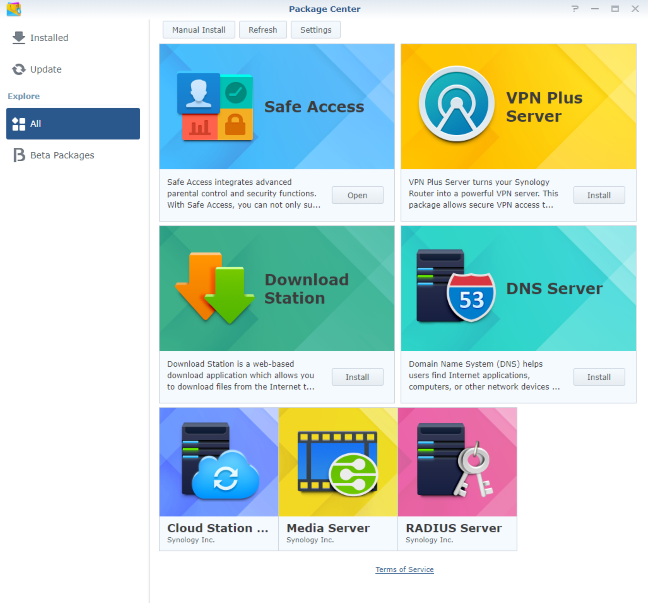Click the DNS Server banner title
This screenshot has width=648, height=603.
(x=554, y=288)
